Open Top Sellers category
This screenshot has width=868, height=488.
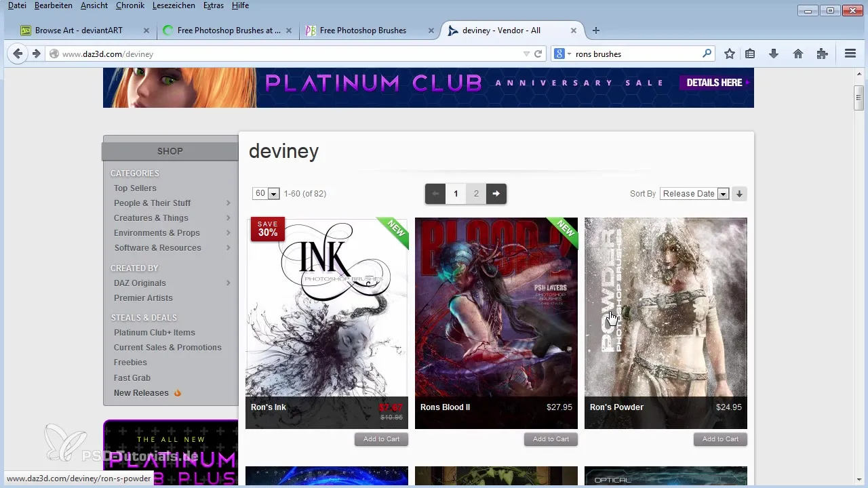(135, 188)
